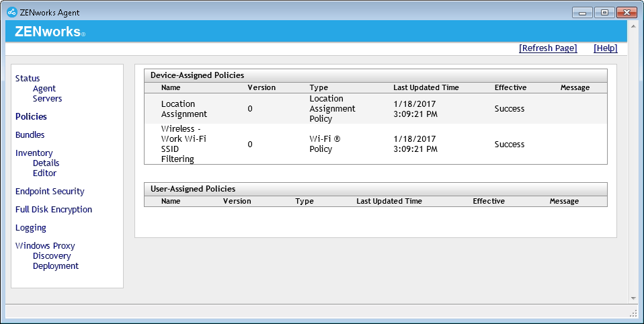Click the Wi-Fi Policy type cell
The width and height of the screenshot is (644, 324).
click(325, 144)
